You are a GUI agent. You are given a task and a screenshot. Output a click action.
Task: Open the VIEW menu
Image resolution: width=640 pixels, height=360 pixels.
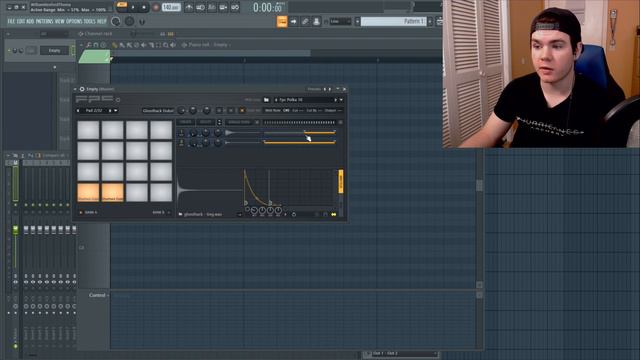click(60, 21)
